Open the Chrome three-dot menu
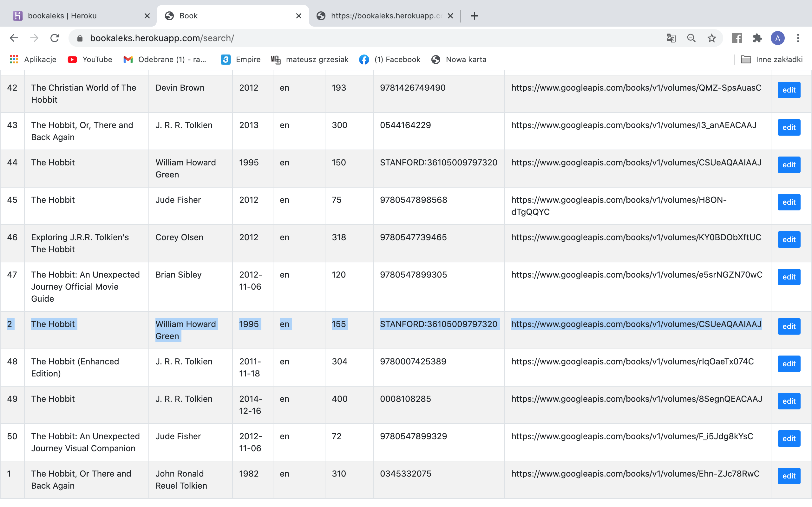 [798, 38]
